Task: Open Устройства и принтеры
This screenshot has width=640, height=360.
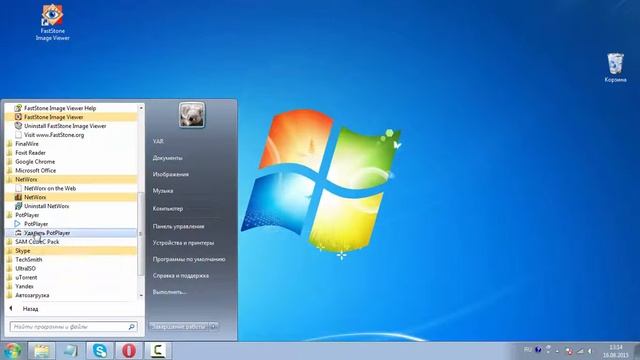Action: click(x=183, y=243)
